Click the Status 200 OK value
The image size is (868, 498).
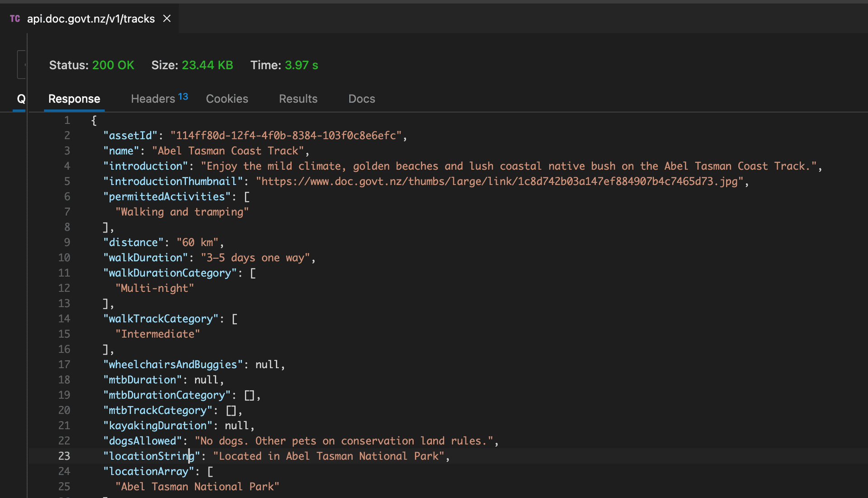[113, 65]
